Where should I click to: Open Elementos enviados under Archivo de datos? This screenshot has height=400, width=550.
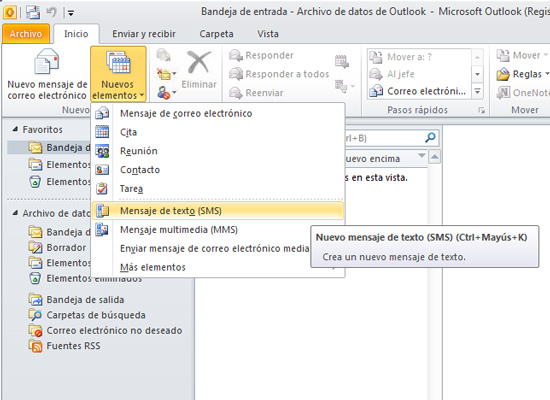pos(60,263)
